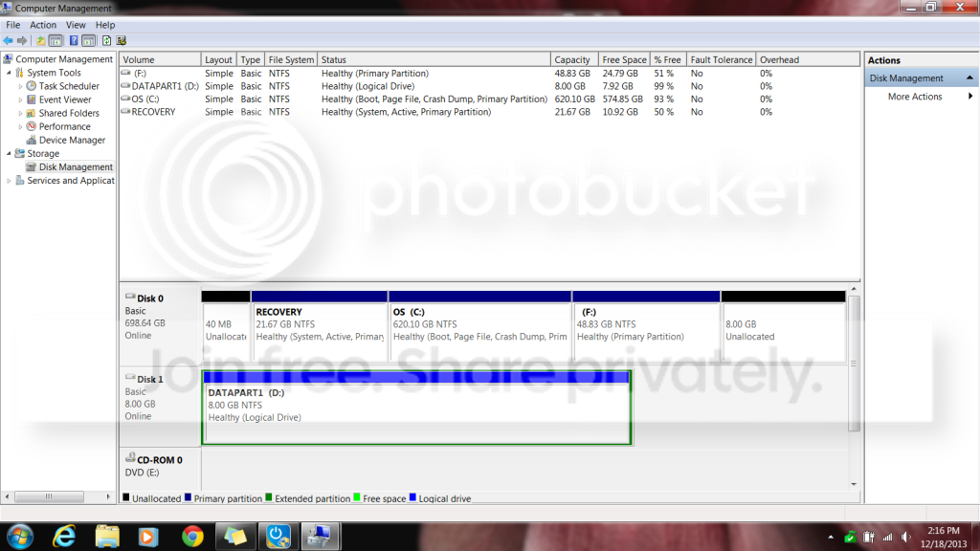Select Device Manager in the tree
The height and width of the screenshot is (551, 980).
[72, 140]
